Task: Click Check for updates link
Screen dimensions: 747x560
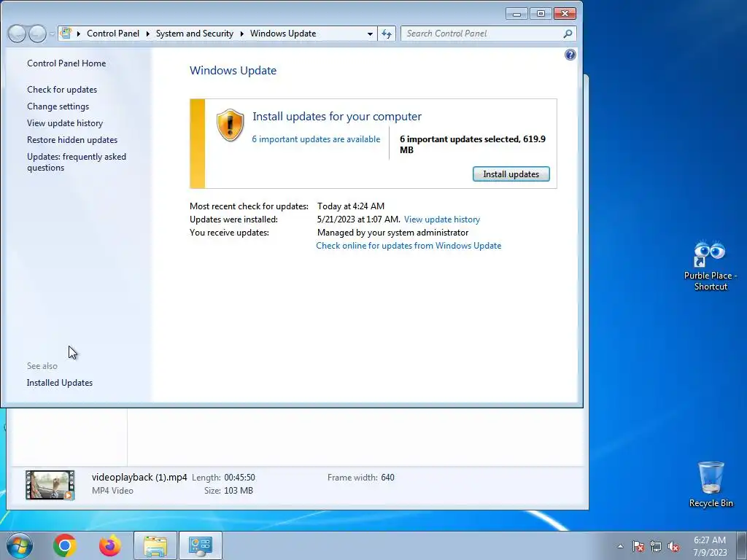Action: 62,90
